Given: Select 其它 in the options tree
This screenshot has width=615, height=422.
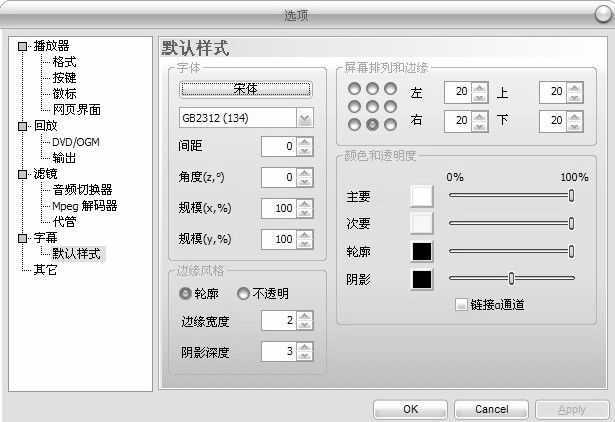Looking at the screenshot, I should point(46,270).
